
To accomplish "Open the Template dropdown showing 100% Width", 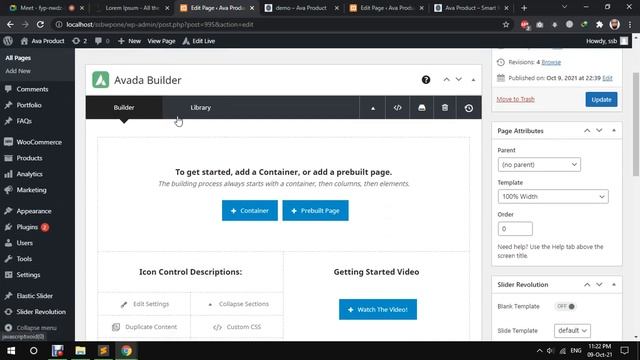I will coord(553,196).
